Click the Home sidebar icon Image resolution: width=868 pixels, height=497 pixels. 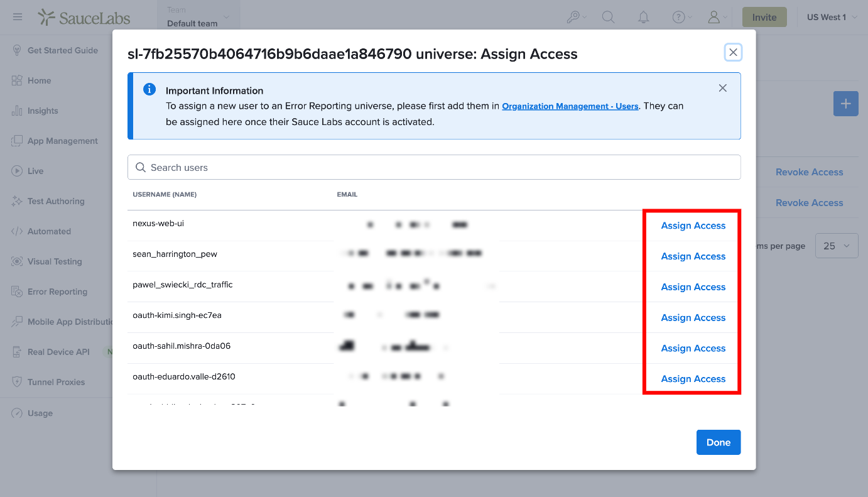coord(17,80)
